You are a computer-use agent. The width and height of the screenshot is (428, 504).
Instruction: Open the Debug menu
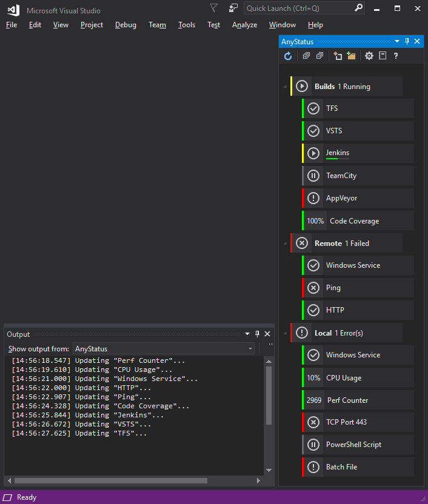(125, 25)
